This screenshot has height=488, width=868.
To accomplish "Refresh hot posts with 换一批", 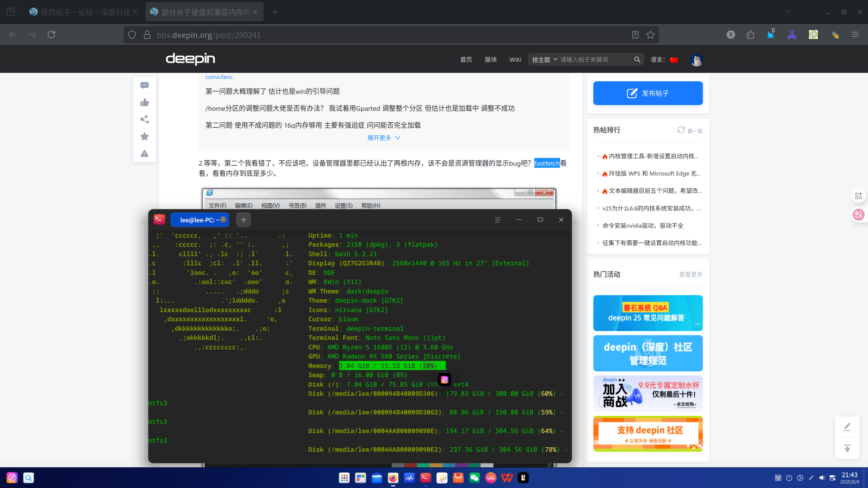I will [690, 130].
